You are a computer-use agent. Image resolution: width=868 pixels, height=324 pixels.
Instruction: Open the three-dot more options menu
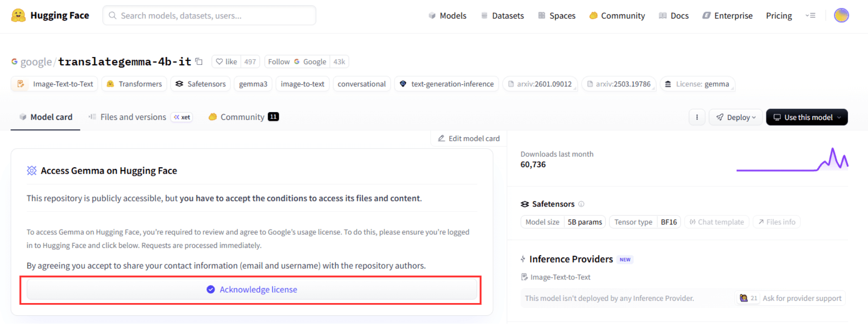point(696,117)
